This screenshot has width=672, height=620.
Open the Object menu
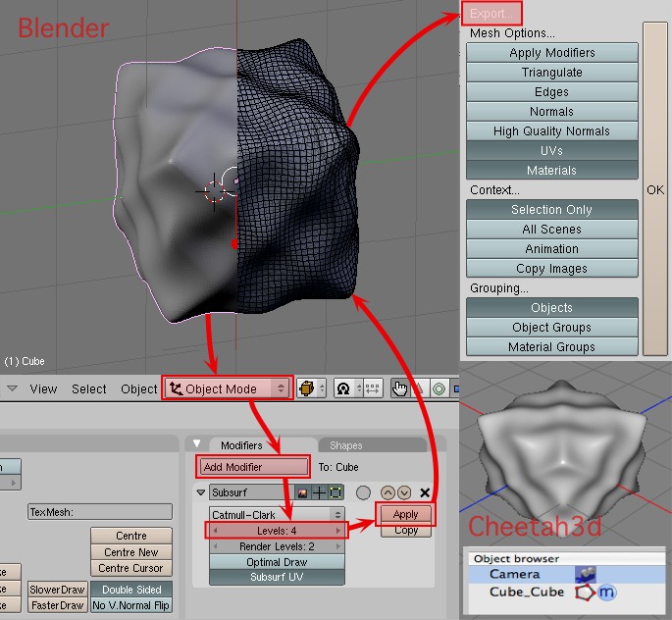[139, 389]
